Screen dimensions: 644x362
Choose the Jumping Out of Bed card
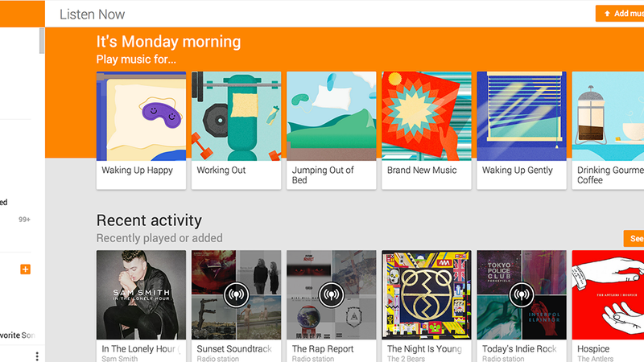coord(331,130)
